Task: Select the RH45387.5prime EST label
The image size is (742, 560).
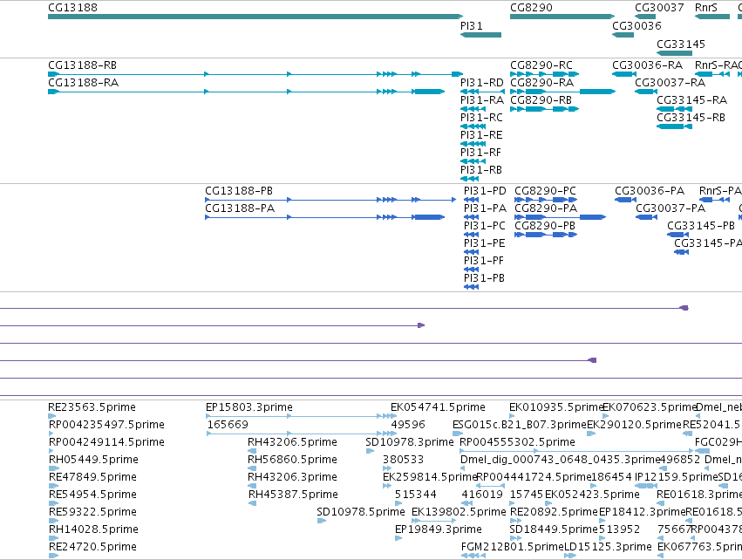Action: (293, 495)
